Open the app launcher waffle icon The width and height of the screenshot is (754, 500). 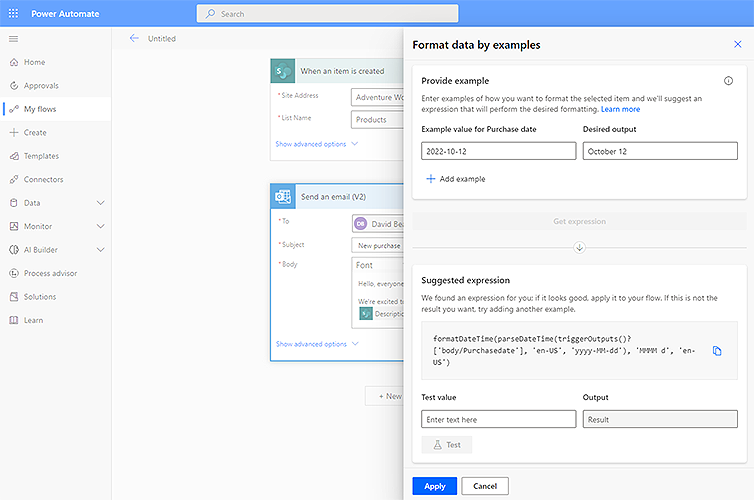(13, 13)
